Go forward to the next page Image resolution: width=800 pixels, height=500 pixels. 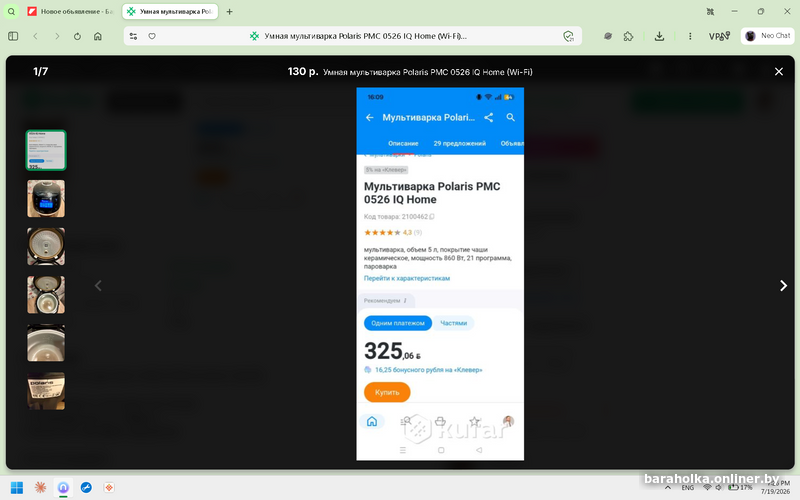57,36
